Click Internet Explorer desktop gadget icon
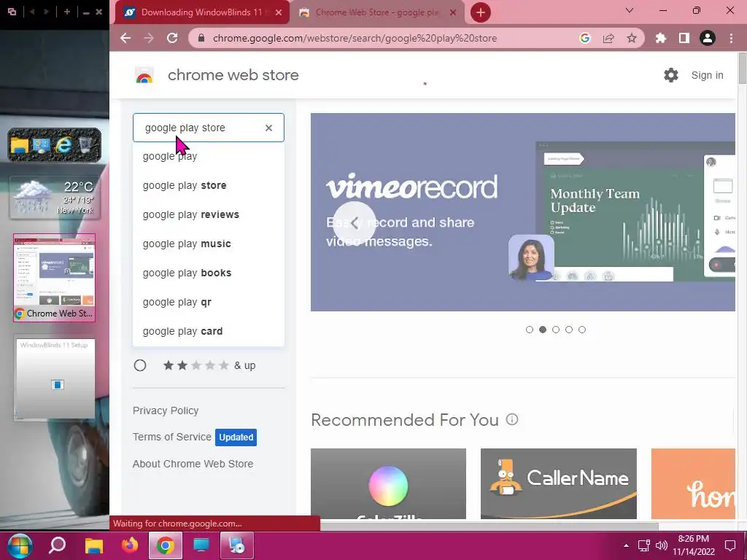 [x=63, y=144]
